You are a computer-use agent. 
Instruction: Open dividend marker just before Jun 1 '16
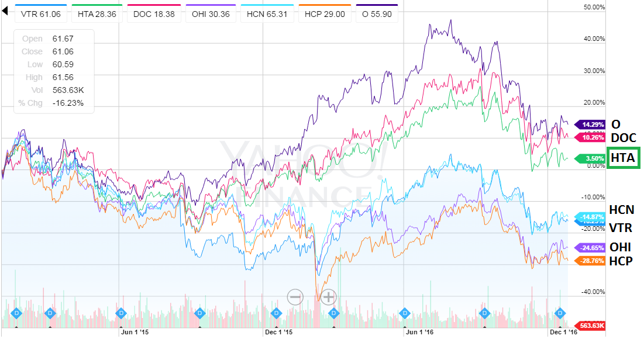(404, 313)
